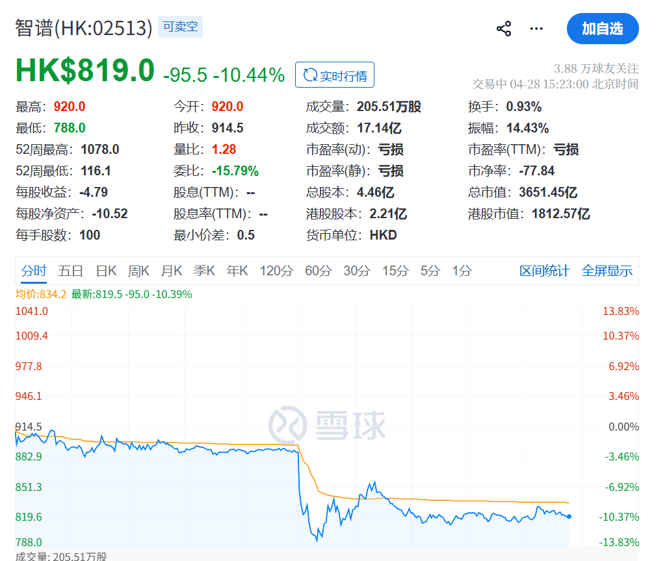Open the 月K candlestick tab

(x=171, y=270)
